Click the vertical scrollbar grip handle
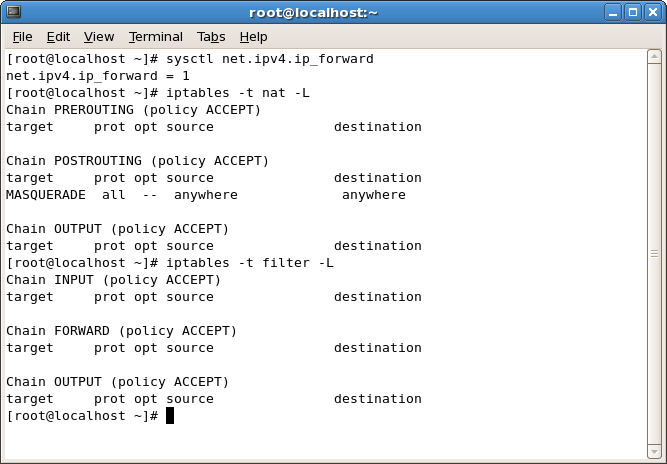This screenshot has height=464, width=667. point(654,253)
